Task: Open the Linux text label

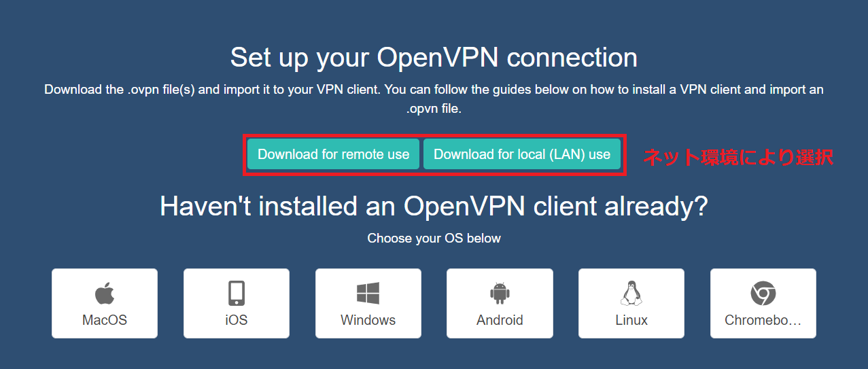Action: tap(631, 320)
